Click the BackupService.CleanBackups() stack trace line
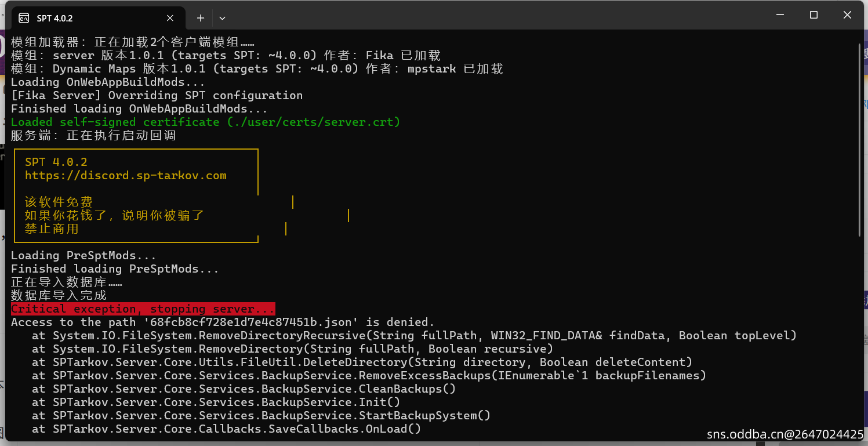Viewport: 868px width, 446px height. click(x=244, y=389)
